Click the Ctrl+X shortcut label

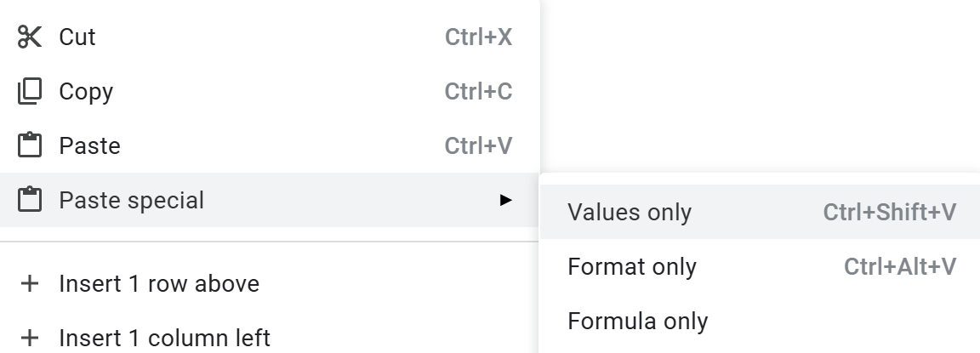478,37
